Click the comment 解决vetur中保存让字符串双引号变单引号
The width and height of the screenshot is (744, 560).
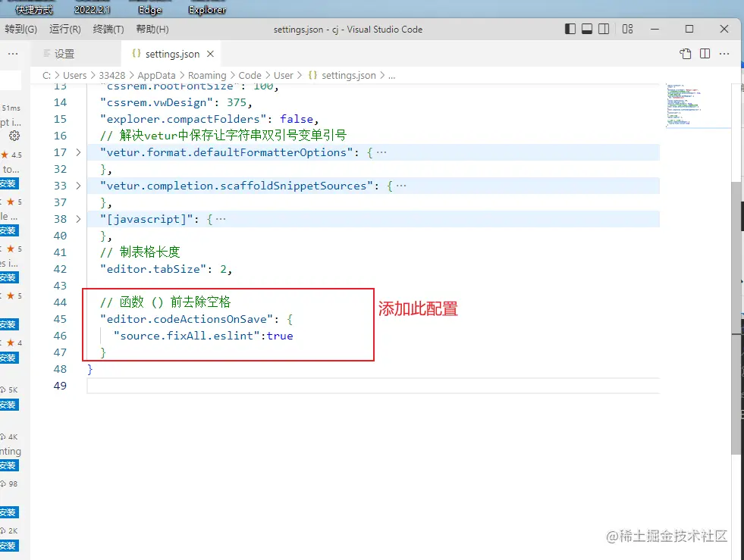pos(224,136)
